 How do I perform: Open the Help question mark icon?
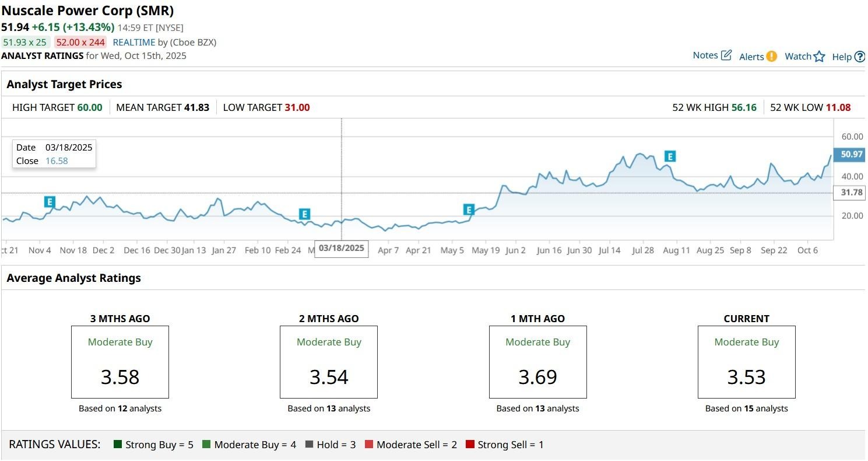pos(860,57)
